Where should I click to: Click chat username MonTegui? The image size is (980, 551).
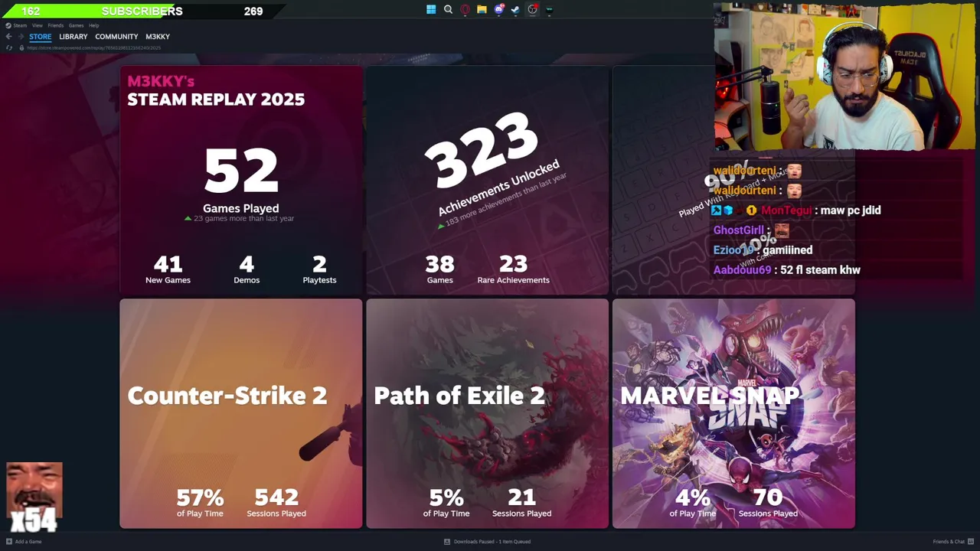pos(786,210)
